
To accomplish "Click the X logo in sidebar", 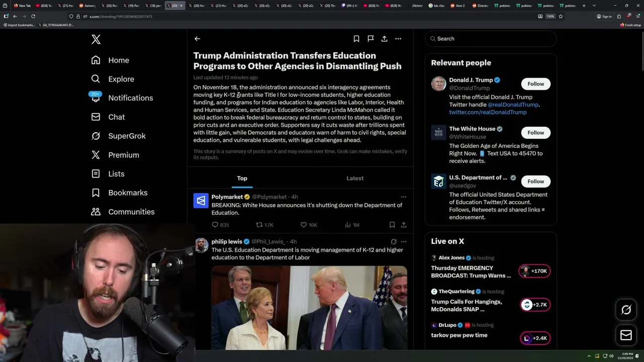I will pyautogui.click(x=96, y=39).
